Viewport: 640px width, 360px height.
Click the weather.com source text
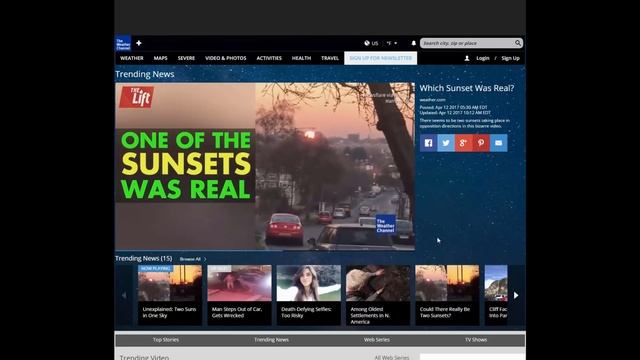(432, 100)
